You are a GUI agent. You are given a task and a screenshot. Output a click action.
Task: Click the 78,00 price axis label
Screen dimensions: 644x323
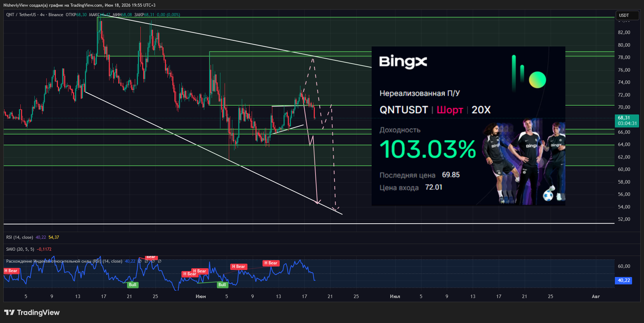pyautogui.click(x=624, y=57)
